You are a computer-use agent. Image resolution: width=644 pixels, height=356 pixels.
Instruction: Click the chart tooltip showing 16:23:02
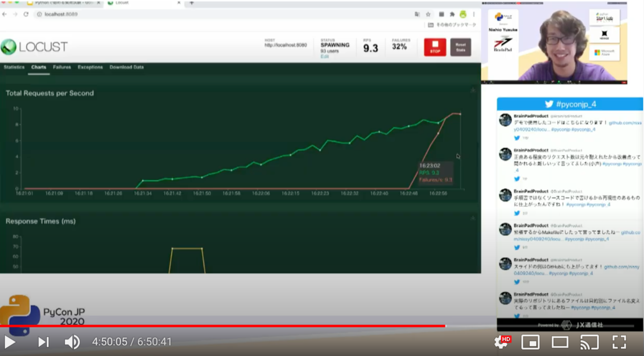[435, 173]
